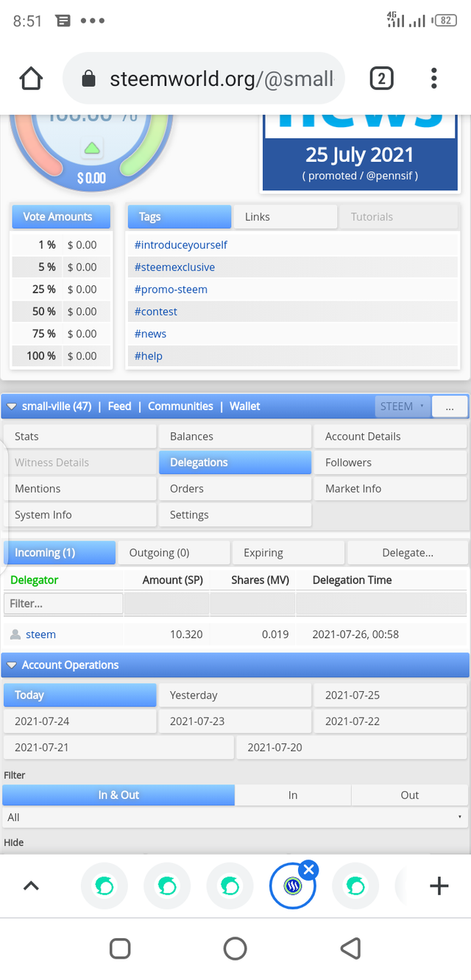Tap the Android home circle button

pyautogui.click(x=235, y=948)
